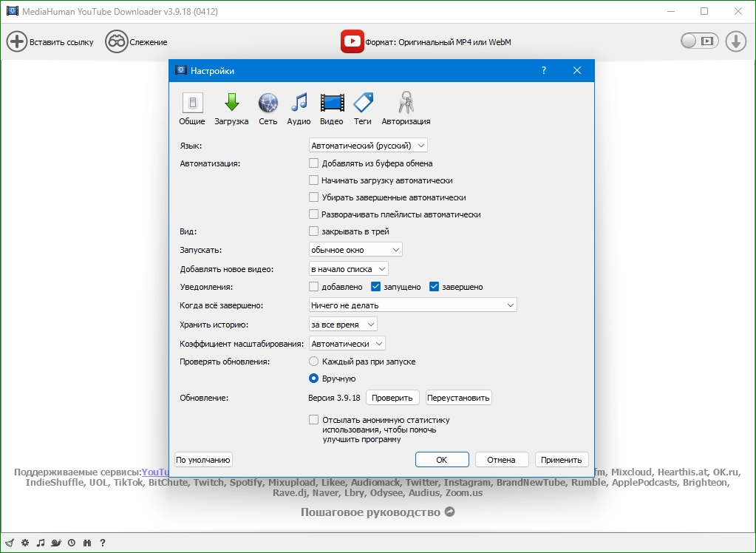The image size is (756, 553).
Task: Open the Tracking binoculars toolbar icon
Action: pyautogui.click(x=116, y=42)
